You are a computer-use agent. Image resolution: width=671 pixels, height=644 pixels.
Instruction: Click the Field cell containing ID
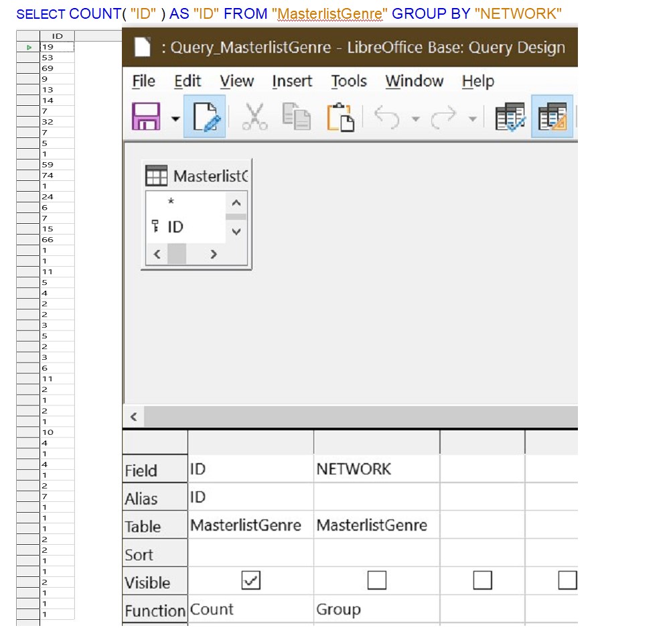click(250, 469)
